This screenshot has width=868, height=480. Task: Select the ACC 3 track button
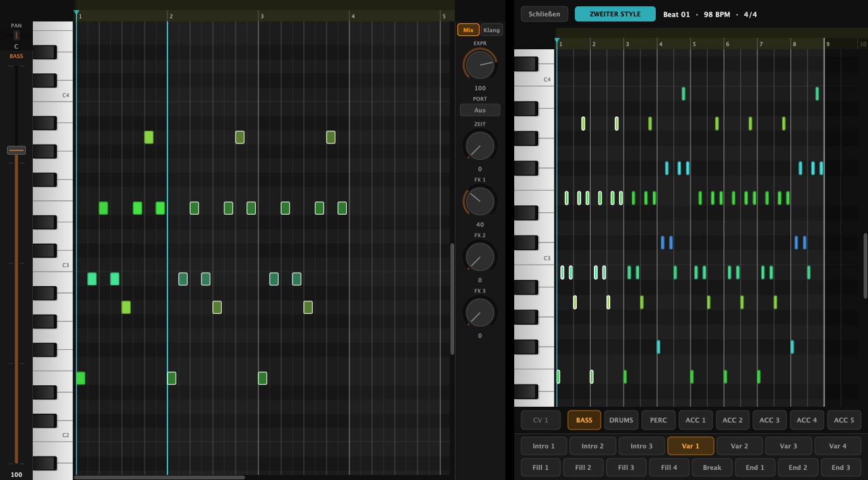tap(769, 420)
